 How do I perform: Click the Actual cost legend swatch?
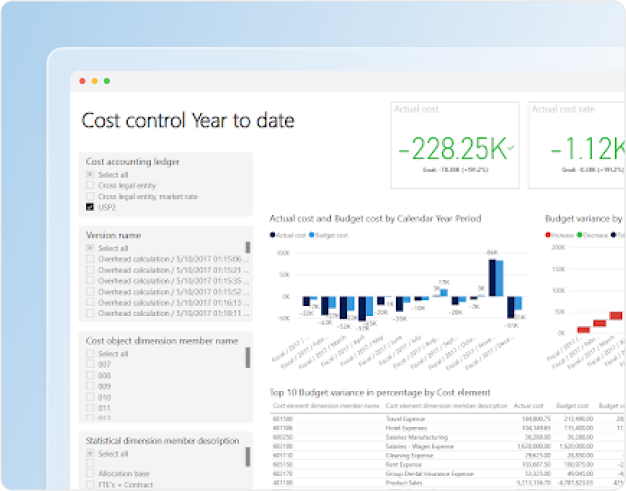click(x=272, y=235)
